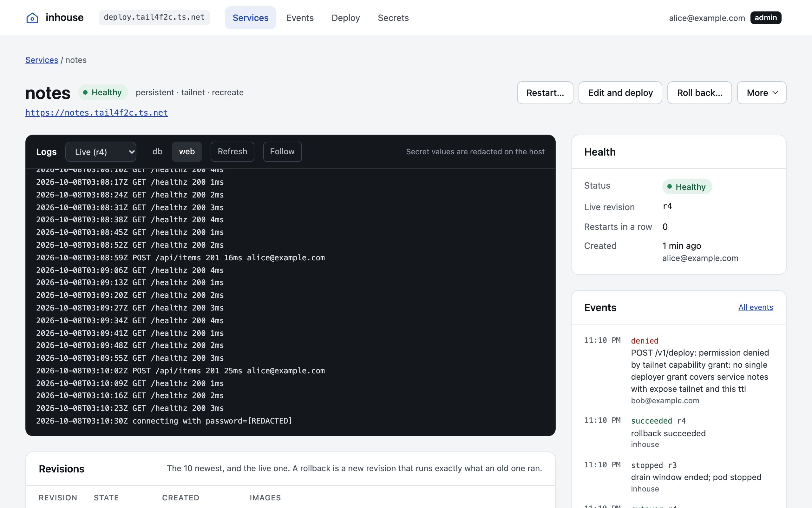Screen dimensions: 812x508
Task: Open the Services nav tab
Action: click(x=250, y=18)
